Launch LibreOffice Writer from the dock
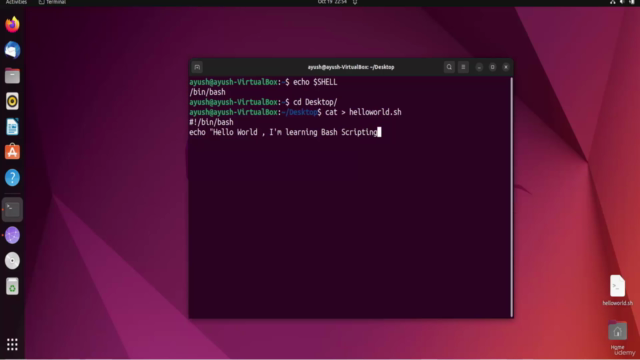Image resolution: width=640 pixels, height=360 pixels. click(12, 127)
